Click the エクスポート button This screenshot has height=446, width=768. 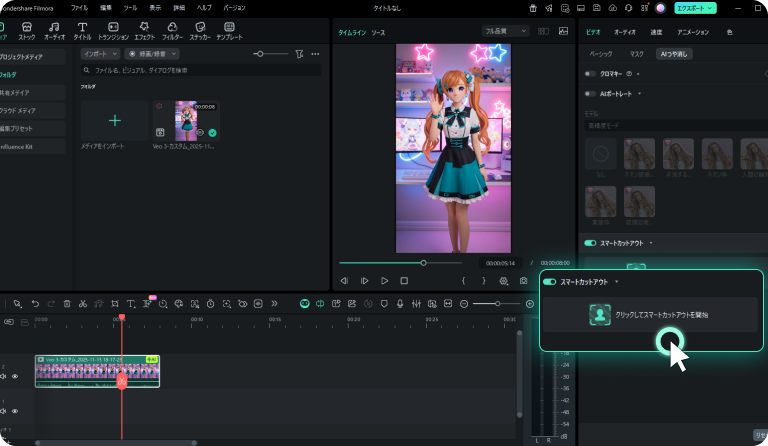click(x=694, y=7)
